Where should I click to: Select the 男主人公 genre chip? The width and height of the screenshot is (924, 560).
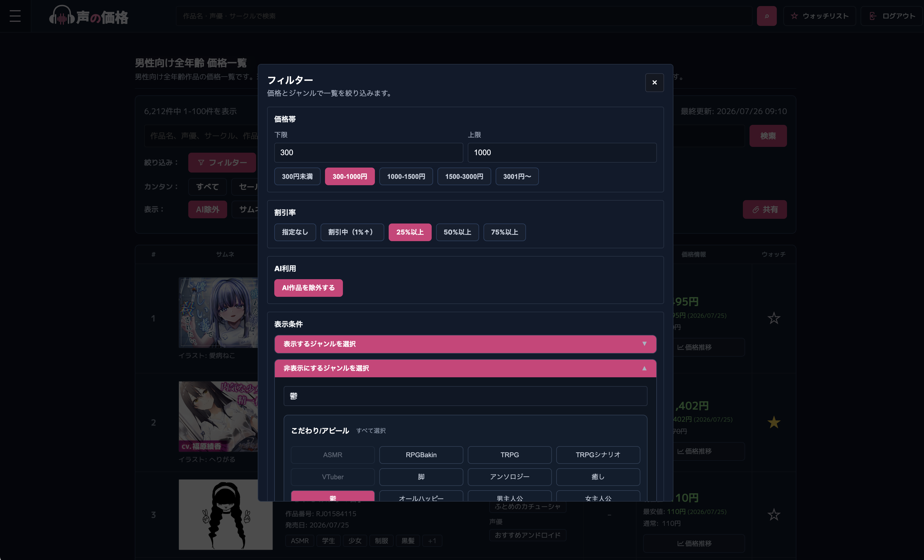tap(510, 496)
